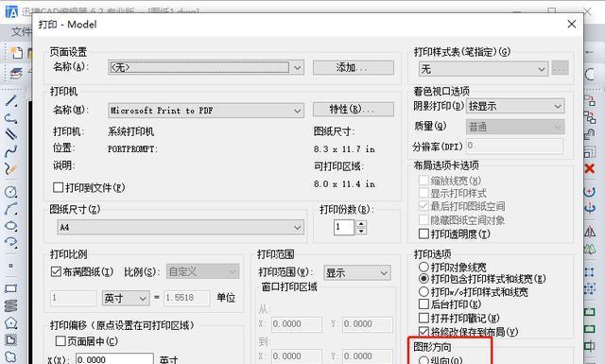This screenshot has height=364, width=605.
Task: Decrease print copies with down arrow
Action: tap(361, 231)
